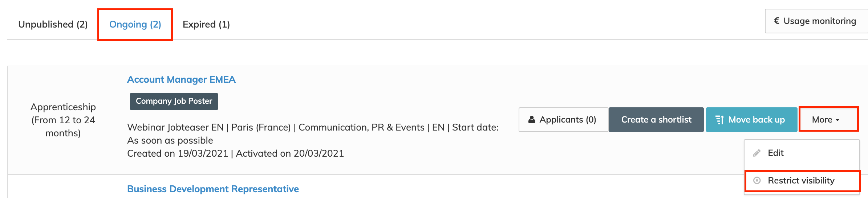The image size is (868, 198).
Task: Click the person icon in the Applicants button
Action: point(532,120)
